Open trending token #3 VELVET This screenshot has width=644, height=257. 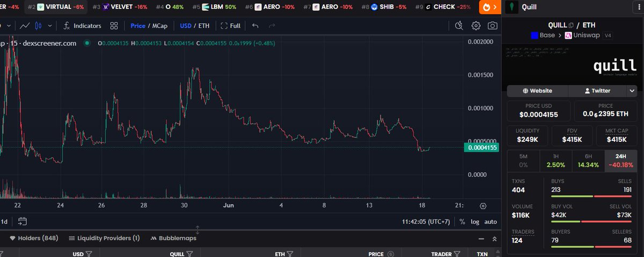[120, 7]
